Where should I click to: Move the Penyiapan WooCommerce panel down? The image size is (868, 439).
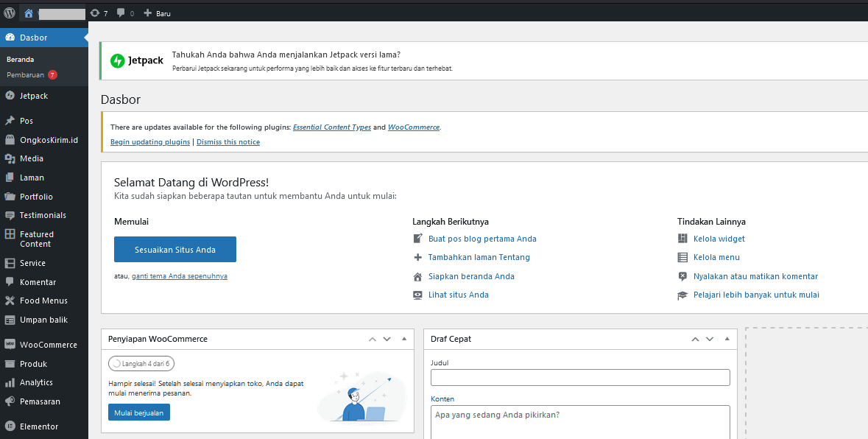click(x=387, y=339)
